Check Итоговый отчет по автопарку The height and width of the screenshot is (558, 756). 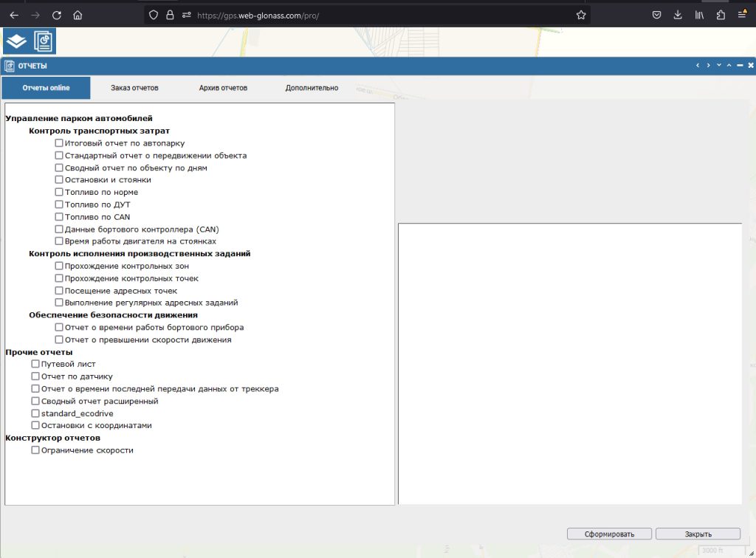(59, 143)
